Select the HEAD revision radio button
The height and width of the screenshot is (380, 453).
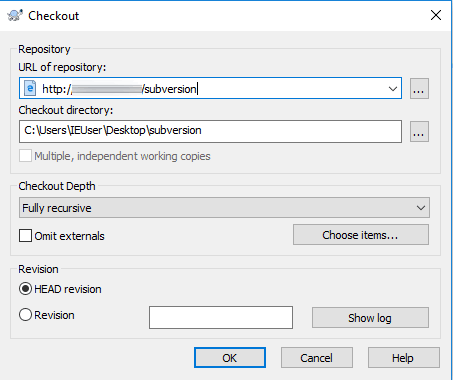click(x=25, y=289)
